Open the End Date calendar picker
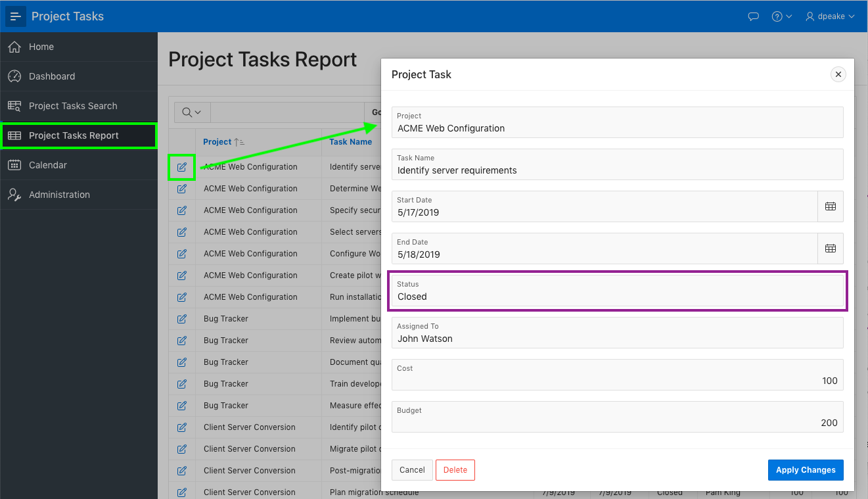Viewport: 868px width, 499px height. tap(830, 249)
